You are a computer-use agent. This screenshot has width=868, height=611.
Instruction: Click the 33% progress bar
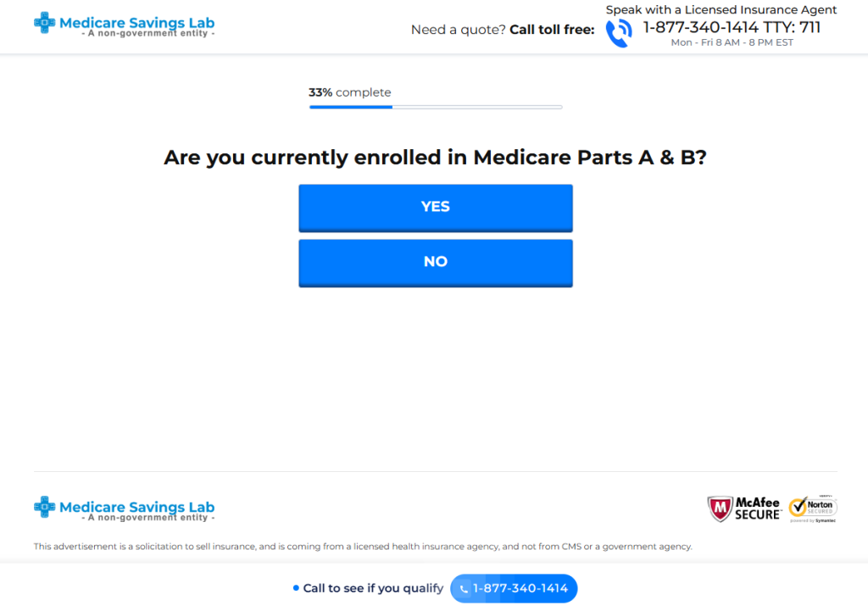[435, 107]
